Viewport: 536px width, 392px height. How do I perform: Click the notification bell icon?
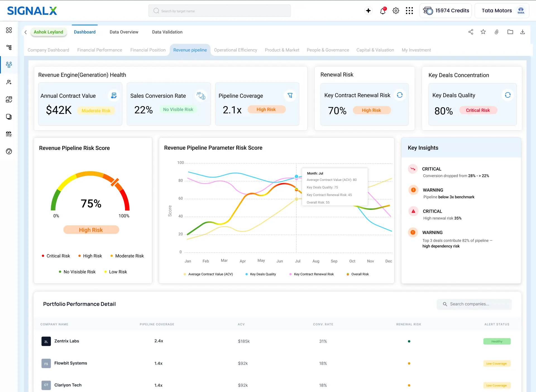pyautogui.click(x=383, y=11)
